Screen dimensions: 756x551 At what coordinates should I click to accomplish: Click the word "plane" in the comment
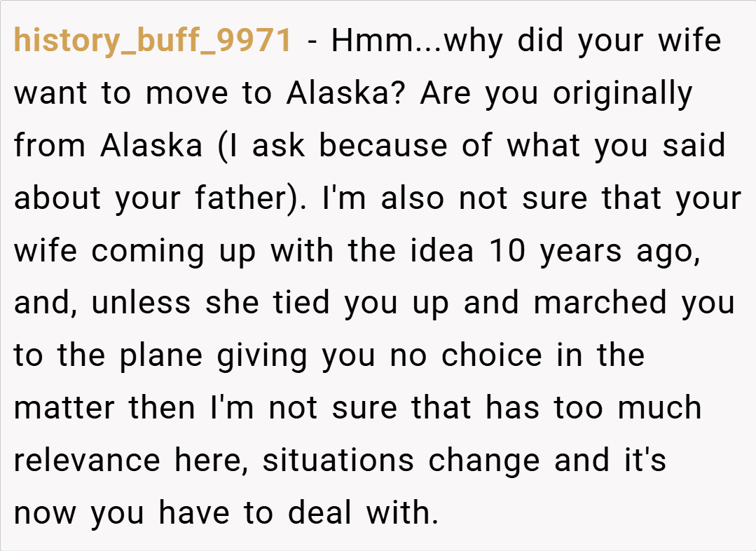[161, 357]
